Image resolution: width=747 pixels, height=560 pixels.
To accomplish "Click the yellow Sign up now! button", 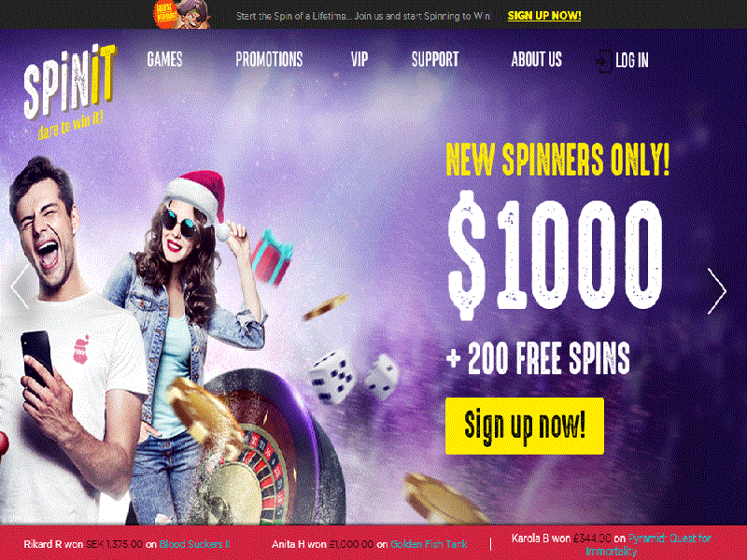I will click(x=525, y=426).
